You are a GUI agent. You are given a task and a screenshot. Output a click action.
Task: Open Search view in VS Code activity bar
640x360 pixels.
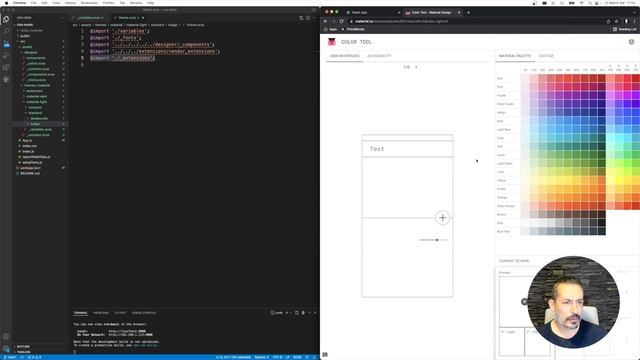(x=6, y=31)
